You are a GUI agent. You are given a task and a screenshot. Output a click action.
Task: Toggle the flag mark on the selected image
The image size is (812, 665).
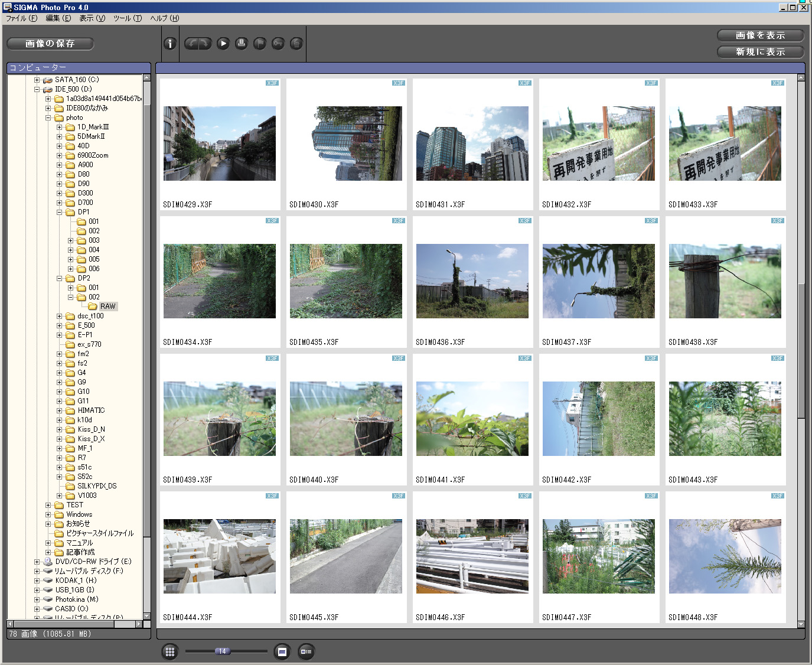(259, 43)
